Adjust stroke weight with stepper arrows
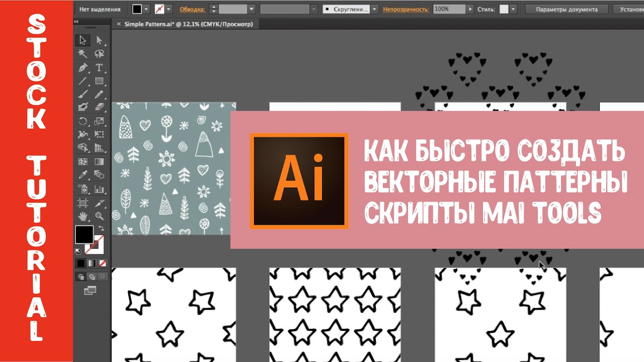Screen dimensions: 644x362 pyautogui.click(x=213, y=9)
